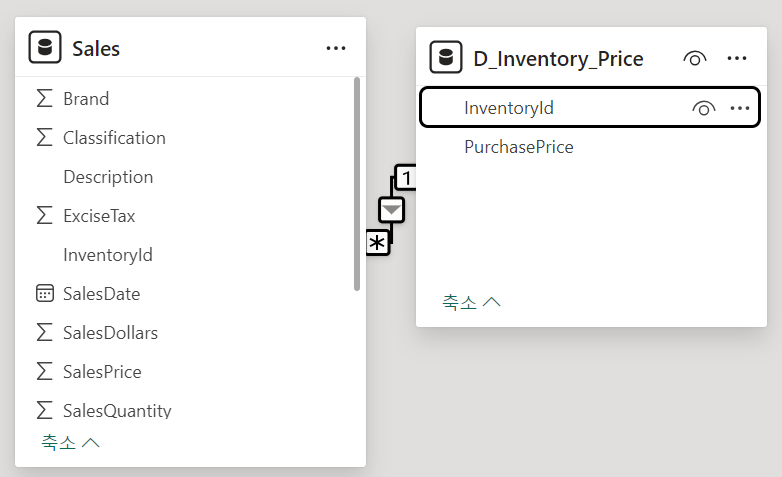Select the Description field in Sales
Viewport: 782px width, 477px height.
pyautogui.click(x=108, y=177)
